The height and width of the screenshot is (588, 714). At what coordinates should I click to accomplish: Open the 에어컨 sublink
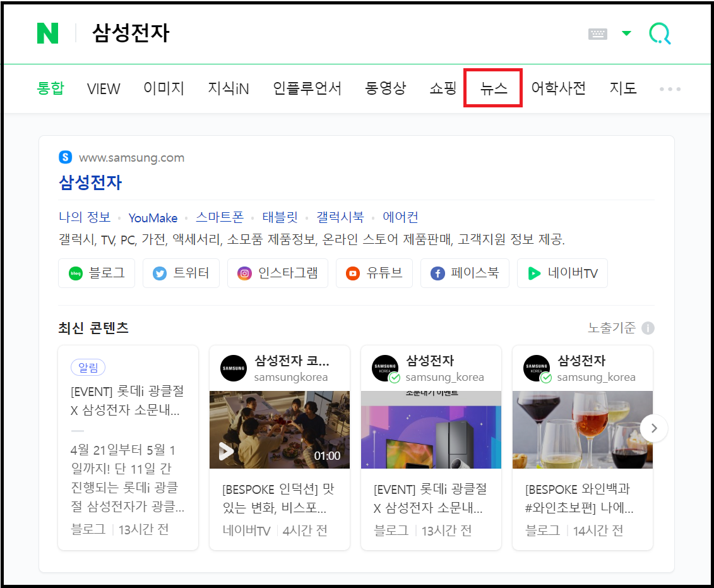(400, 217)
